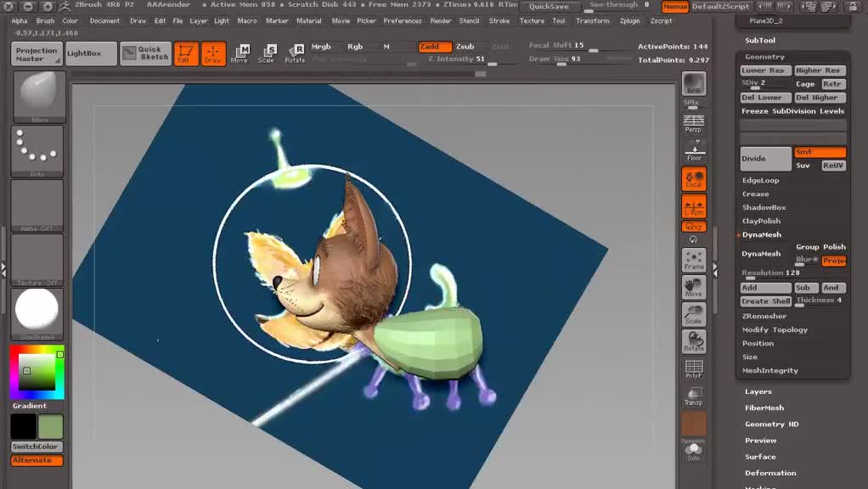Select the black secondary color swatch
Screen dimensions: 868x489
(23, 426)
